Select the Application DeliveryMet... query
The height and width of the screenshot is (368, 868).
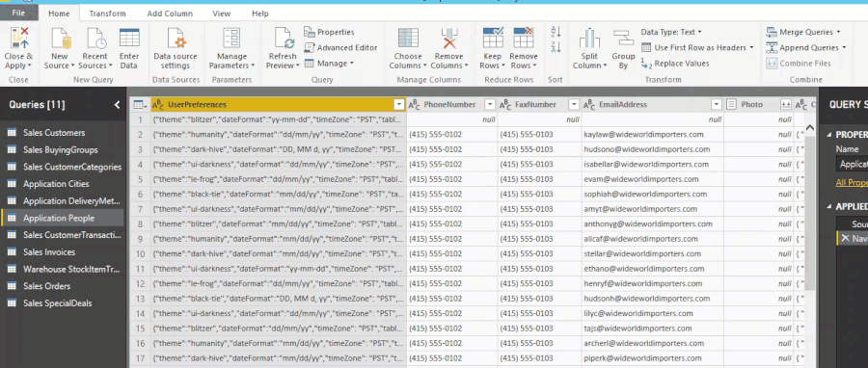[x=63, y=201]
